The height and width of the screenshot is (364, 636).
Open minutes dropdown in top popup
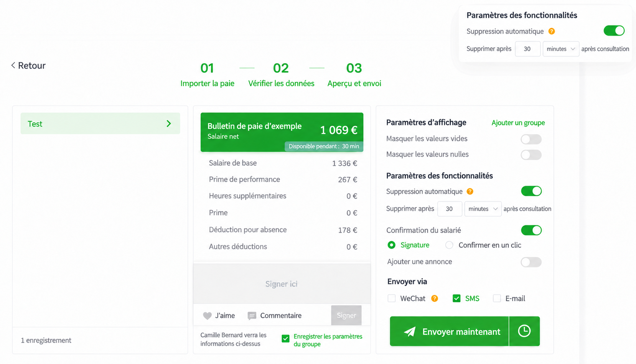click(561, 49)
